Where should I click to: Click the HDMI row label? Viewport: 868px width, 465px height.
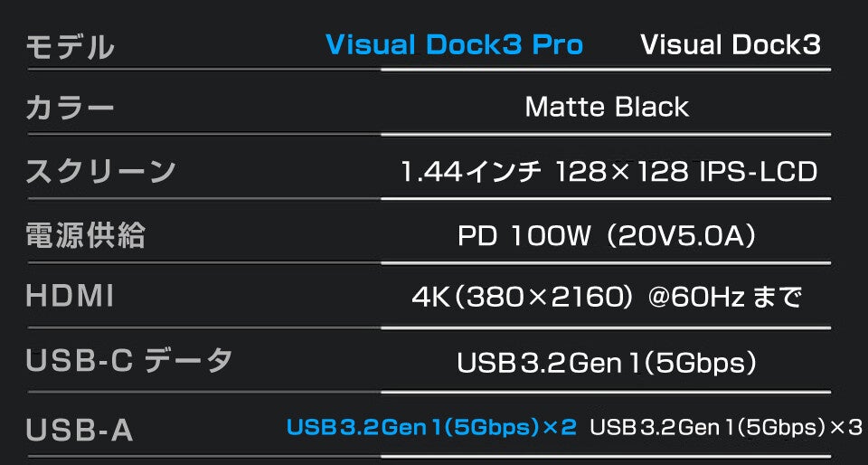coord(70,297)
